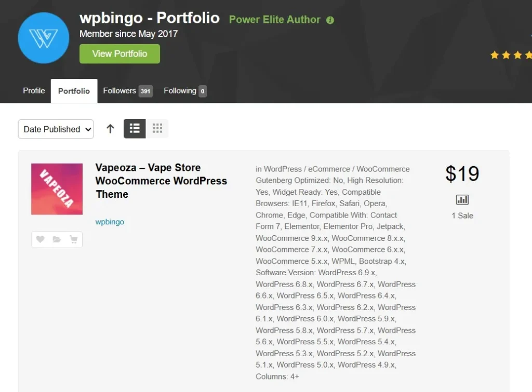Click the Vapeoza theme thumbnail
Image resolution: width=532 pixels, height=392 pixels.
coord(57,189)
